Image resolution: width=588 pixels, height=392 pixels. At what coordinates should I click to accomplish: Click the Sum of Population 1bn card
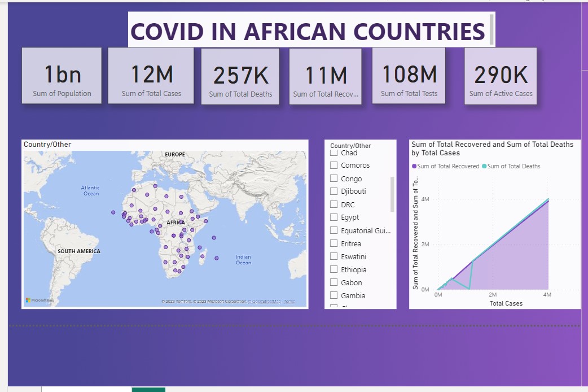[x=62, y=76]
